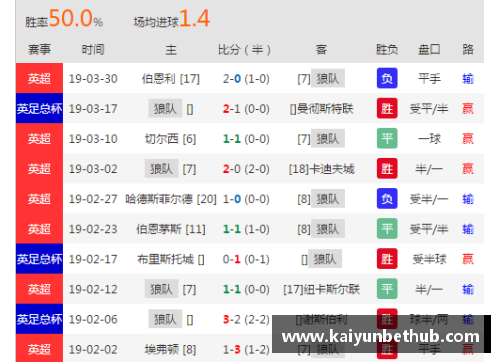Open away team 纽卡斯尔联
The width and height of the screenshot is (500, 362).
click(332, 289)
